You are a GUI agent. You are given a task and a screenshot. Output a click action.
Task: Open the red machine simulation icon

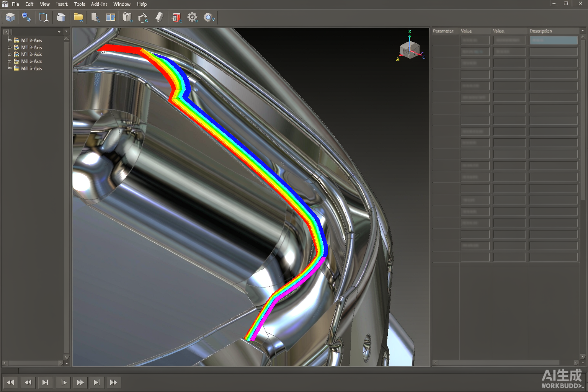pos(176,18)
